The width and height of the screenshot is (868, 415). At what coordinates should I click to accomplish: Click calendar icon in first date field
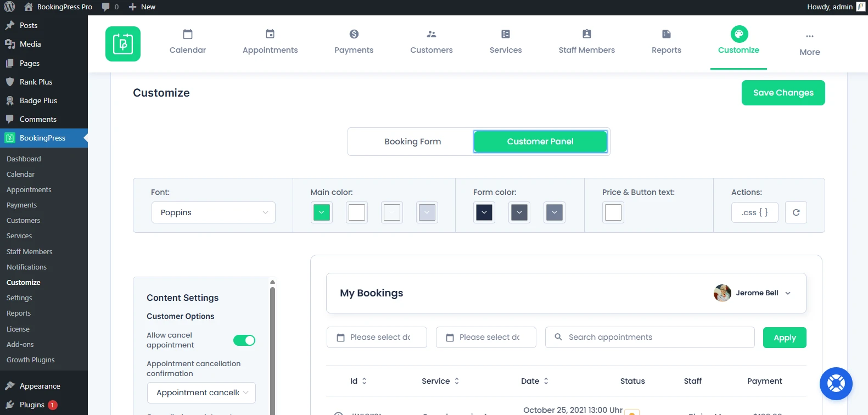(340, 338)
